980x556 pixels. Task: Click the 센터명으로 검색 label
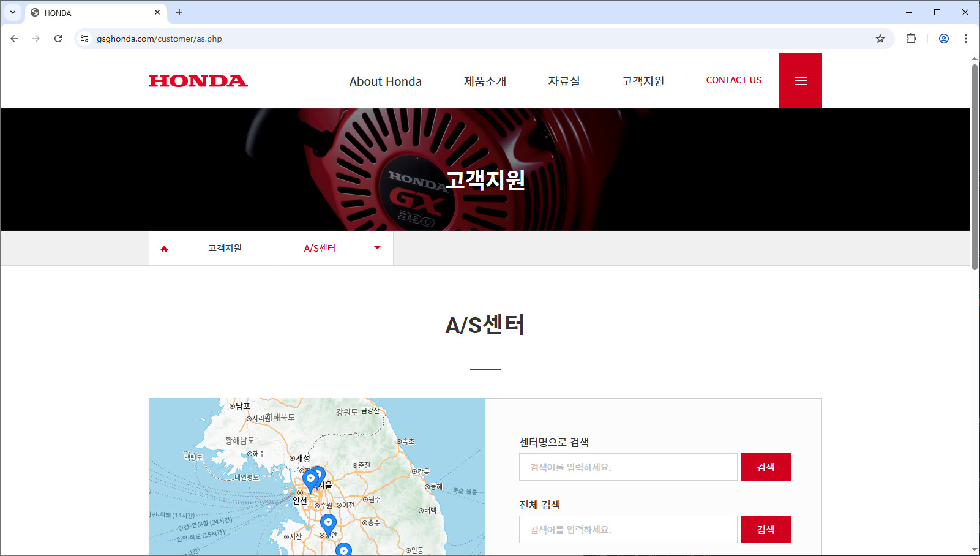(554, 442)
